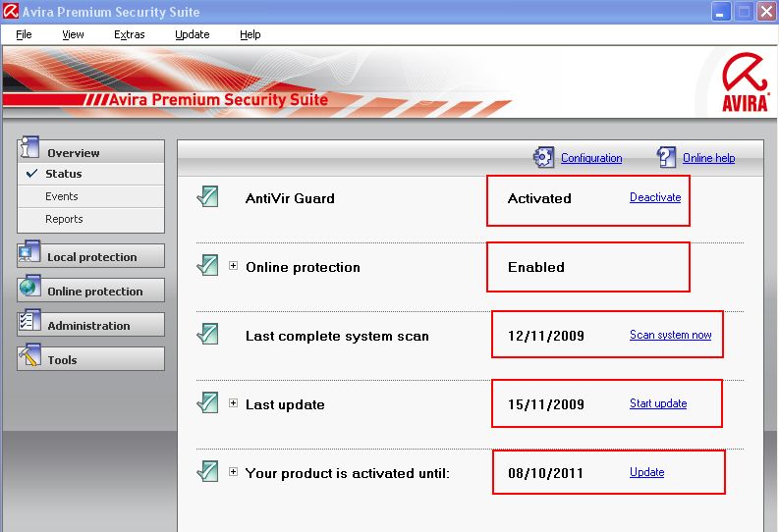Click the Last complete system scan checkmark icon
The width and height of the screenshot is (779, 532).
pyautogui.click(x=207, y=334)
